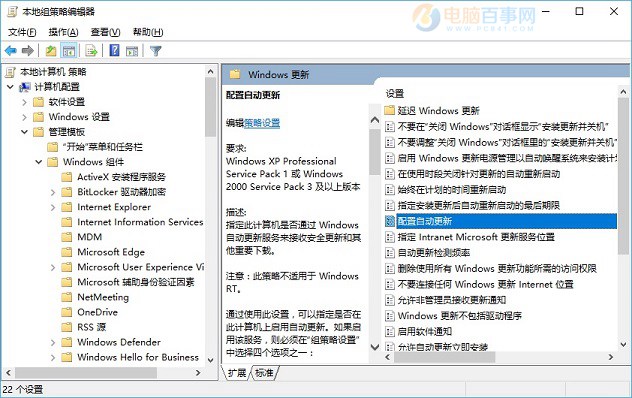Click the 设置 column header
The width and height of the screenshot is (632, 398).
click(395, 94)
